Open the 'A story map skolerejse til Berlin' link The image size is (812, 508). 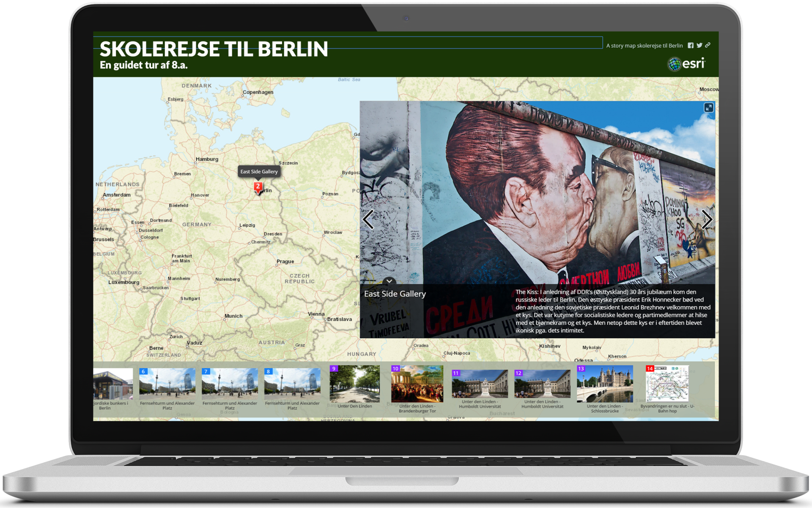pyautogui.click(x=644, y=46)
